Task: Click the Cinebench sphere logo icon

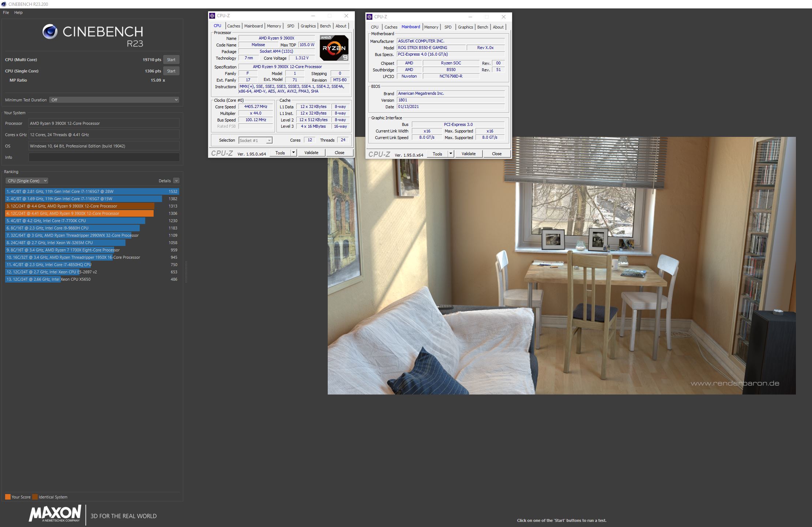Action: click(x=50, y=32)
